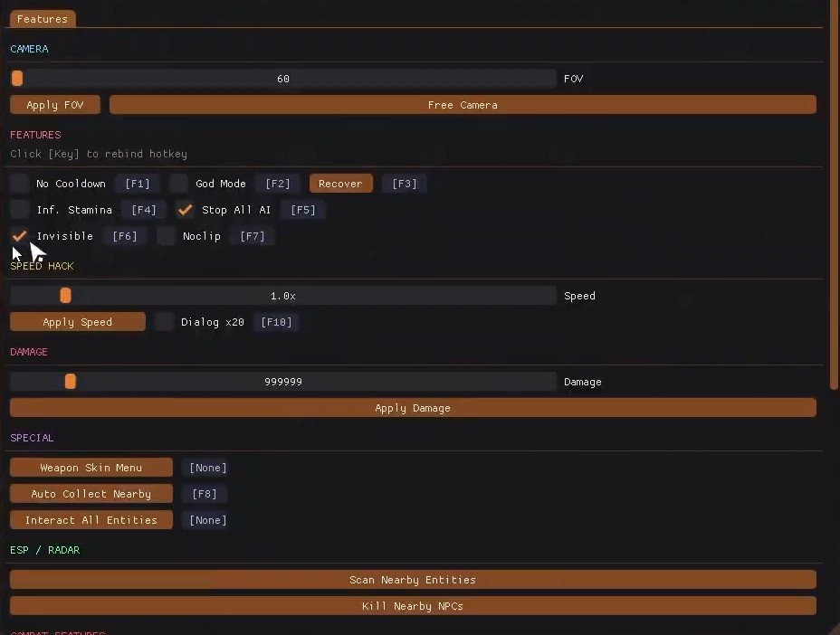Image resolution: width=840 pixels, height=635 pixels.
Task: Enable the Inf. Stamina checkbox
Action: click(19, 209)
